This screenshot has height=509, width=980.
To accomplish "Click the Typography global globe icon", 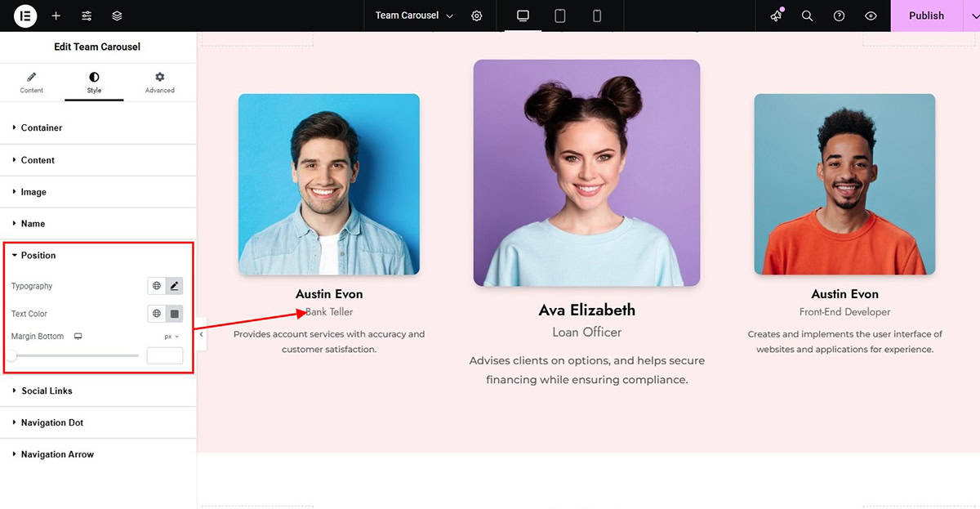I will click(x=157, y=286).
